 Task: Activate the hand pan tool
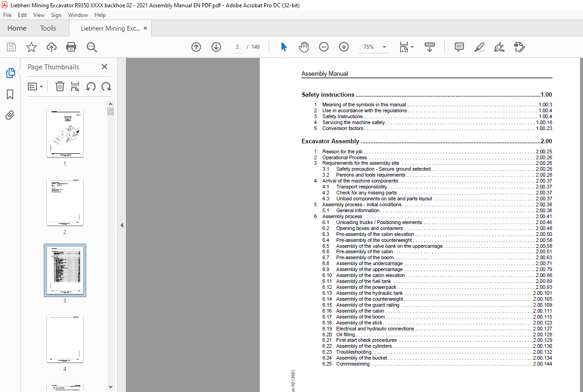(x=304, y=47)
